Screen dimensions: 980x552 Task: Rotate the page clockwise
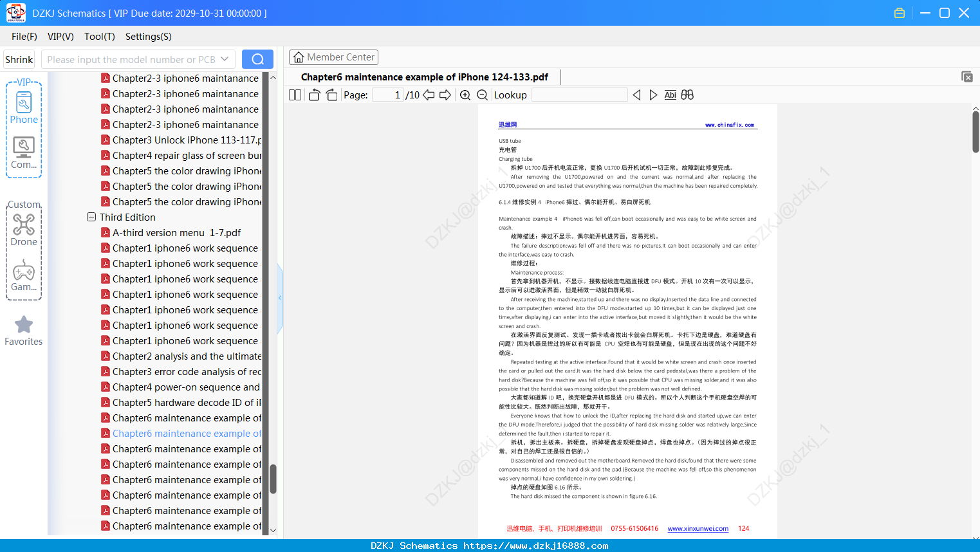(331, 95)
